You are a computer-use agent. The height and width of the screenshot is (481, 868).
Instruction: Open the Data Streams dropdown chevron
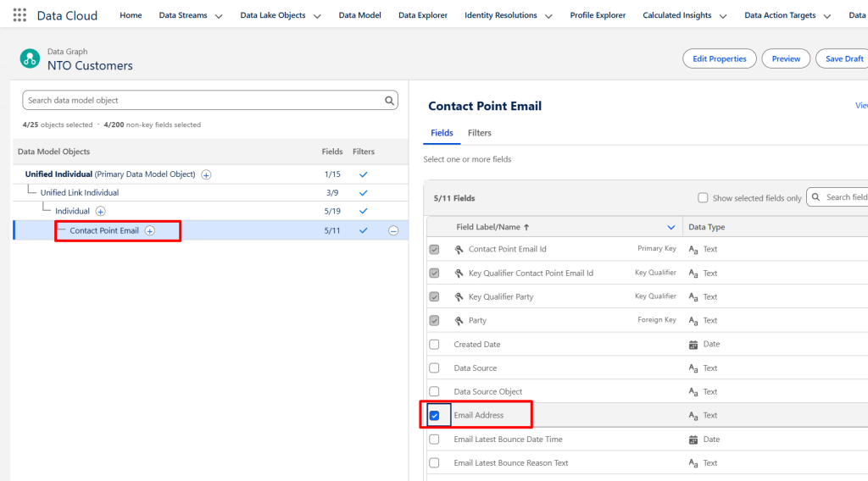219,16
